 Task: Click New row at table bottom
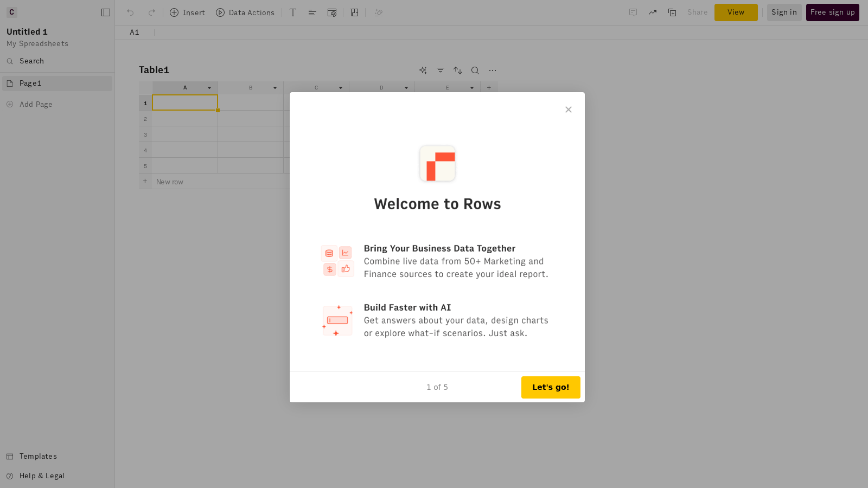[170, 182]
